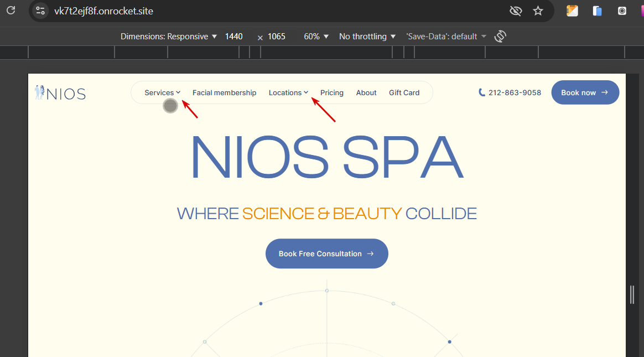Click the NIOS SPA headline text

tap(327, 158)
